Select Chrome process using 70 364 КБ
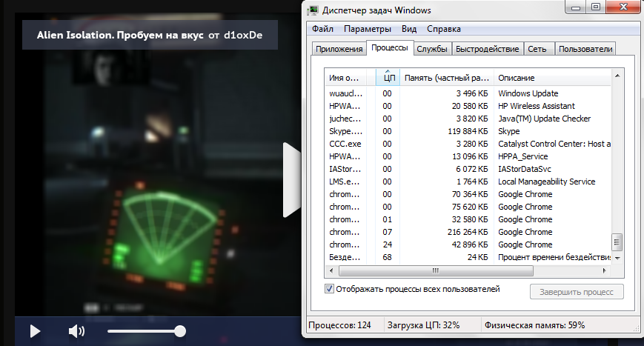Viewport: 644px width, 346px height. click(x=468, y=194)
